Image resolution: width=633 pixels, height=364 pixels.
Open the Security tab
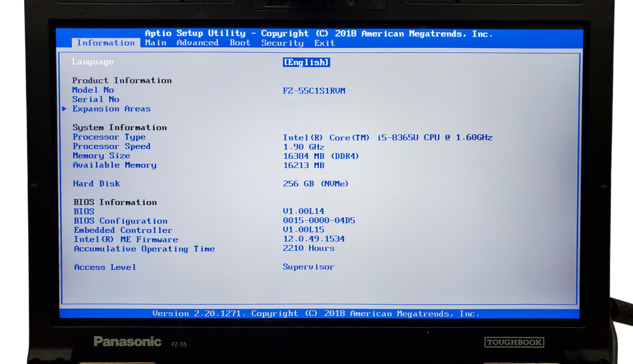coord(282,43)
